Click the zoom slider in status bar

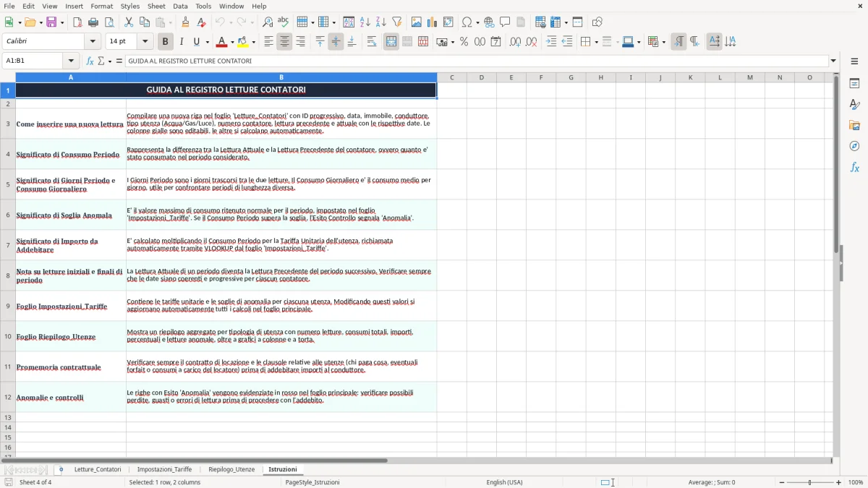click(809, 482)
